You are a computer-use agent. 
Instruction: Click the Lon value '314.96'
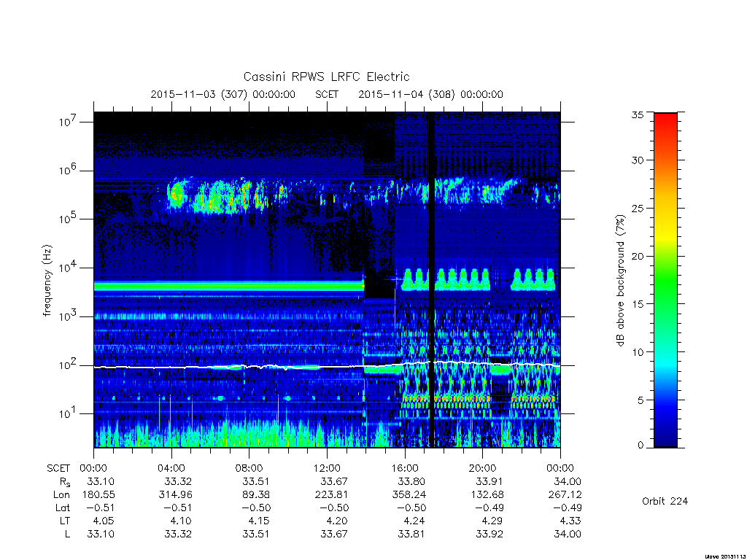tap(175, 495)
